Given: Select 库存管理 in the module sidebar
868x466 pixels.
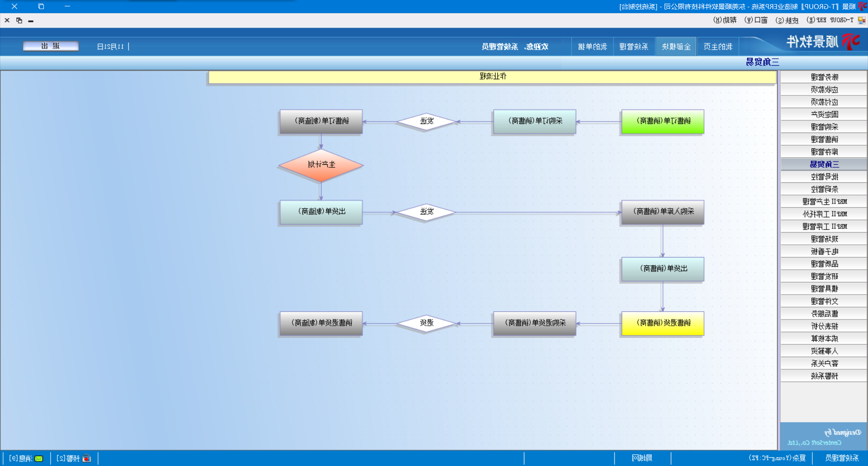Looking at the screenshot, I should pos(824,152).
